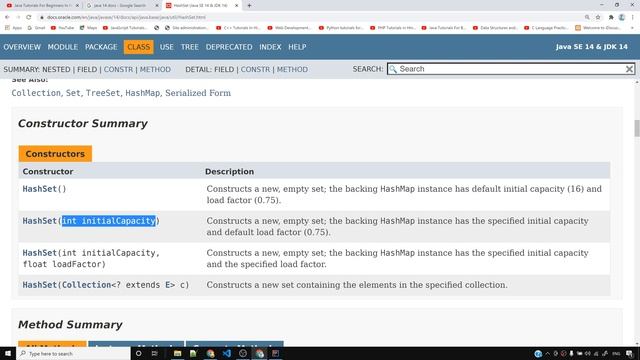Open the Apps bookmark
The height and width of the screenshot is (360, 640).
click(13, 28)
